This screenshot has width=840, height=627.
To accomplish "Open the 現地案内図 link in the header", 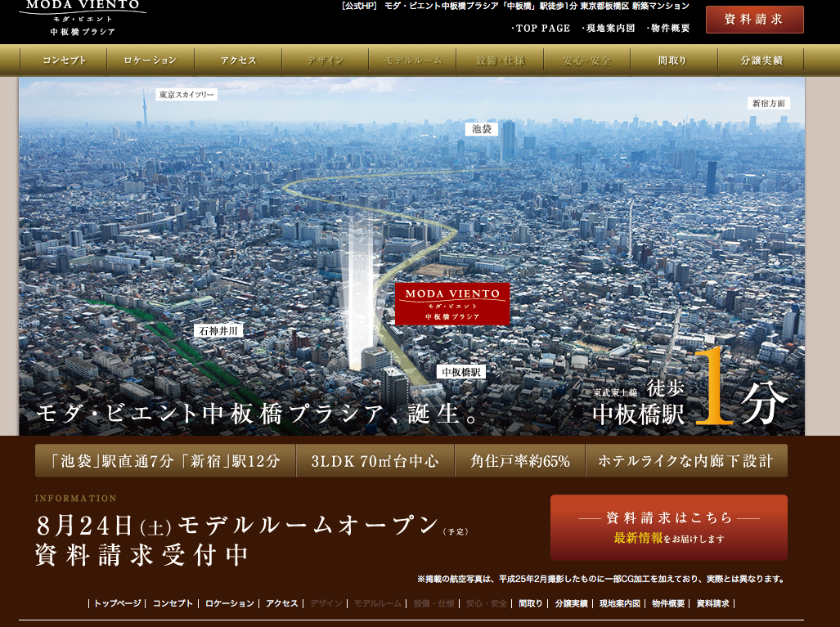I will coord(609,28).
